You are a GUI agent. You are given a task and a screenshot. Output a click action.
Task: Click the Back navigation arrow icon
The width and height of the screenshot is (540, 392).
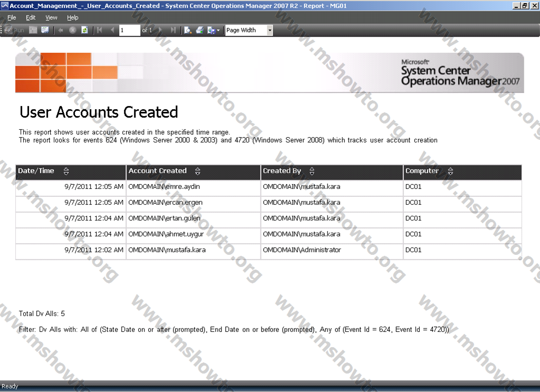pos(61,30)
